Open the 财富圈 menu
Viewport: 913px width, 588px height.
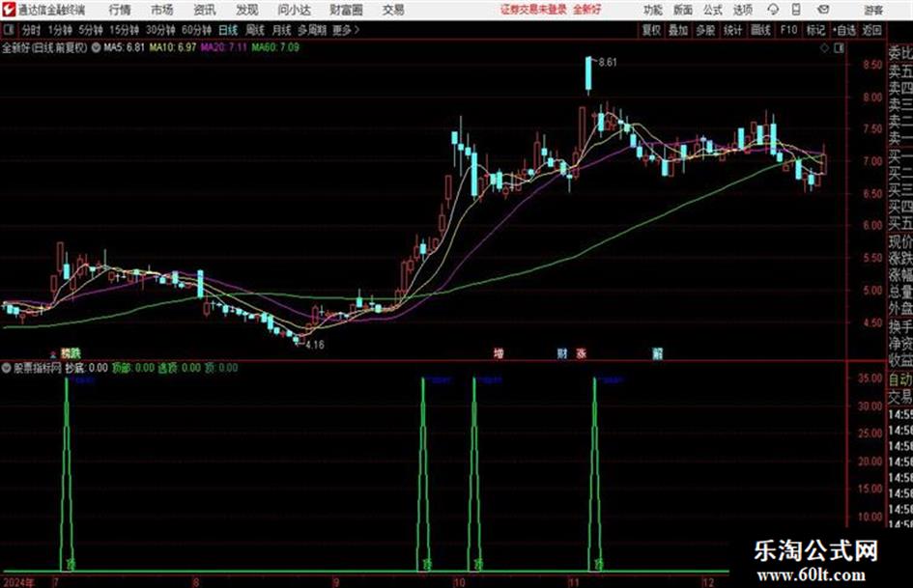coord(346,10)
